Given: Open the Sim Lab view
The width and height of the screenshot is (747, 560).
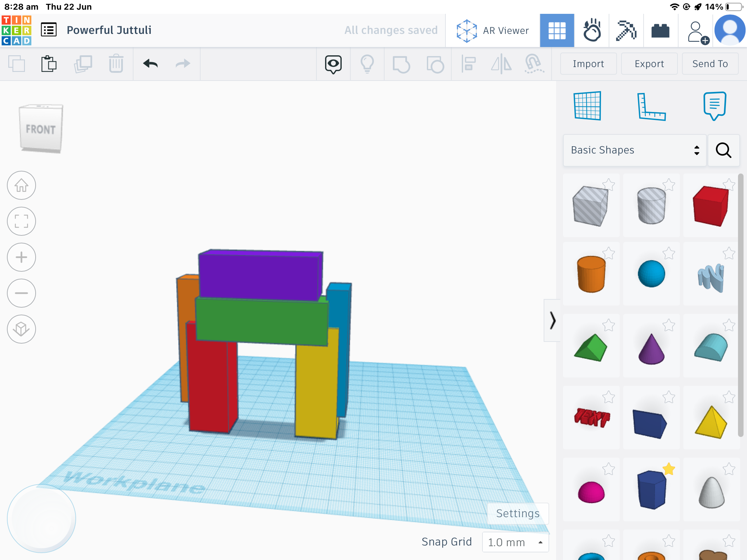Looking at the screenshot, I should pos(592,31).
